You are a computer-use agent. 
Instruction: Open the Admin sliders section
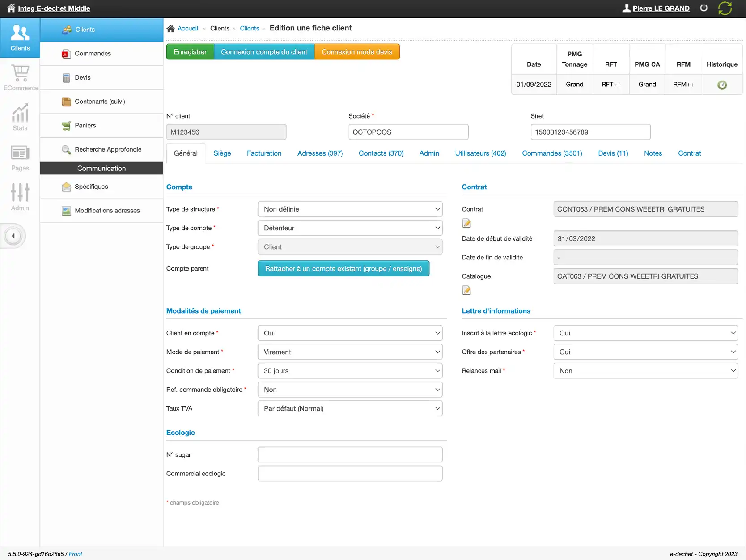[20, 197]
